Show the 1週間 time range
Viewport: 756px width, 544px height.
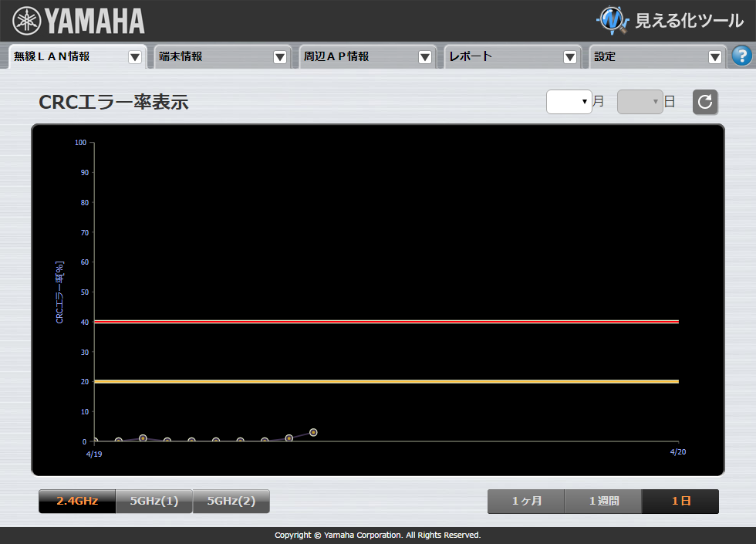coord(603,501)
